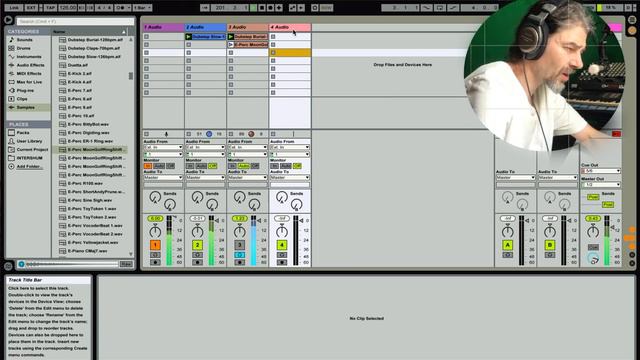Open the Plug-ins category
Screen dimensions: 640x360
tap(25, 91)
